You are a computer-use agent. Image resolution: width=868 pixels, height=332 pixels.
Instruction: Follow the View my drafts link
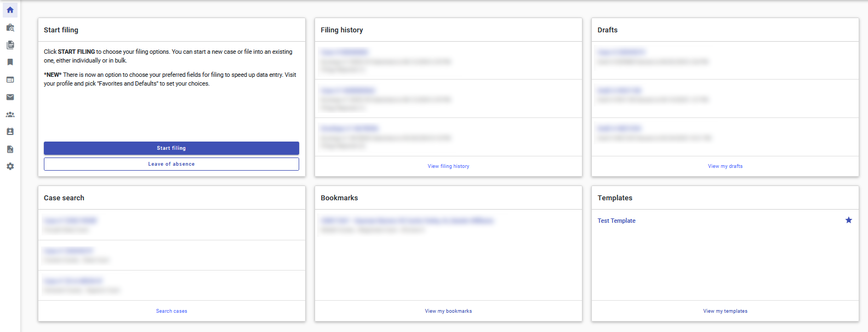(725, 166)
